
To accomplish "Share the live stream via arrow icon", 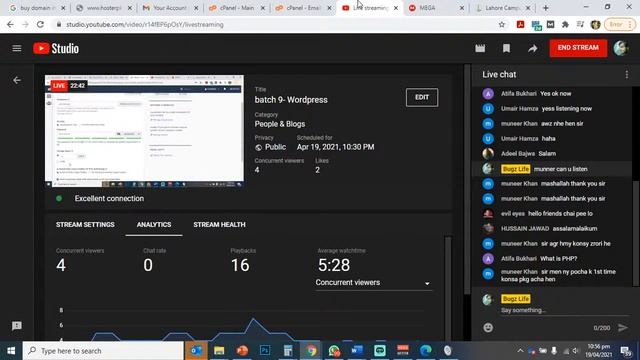I will [x=532, y=48].
